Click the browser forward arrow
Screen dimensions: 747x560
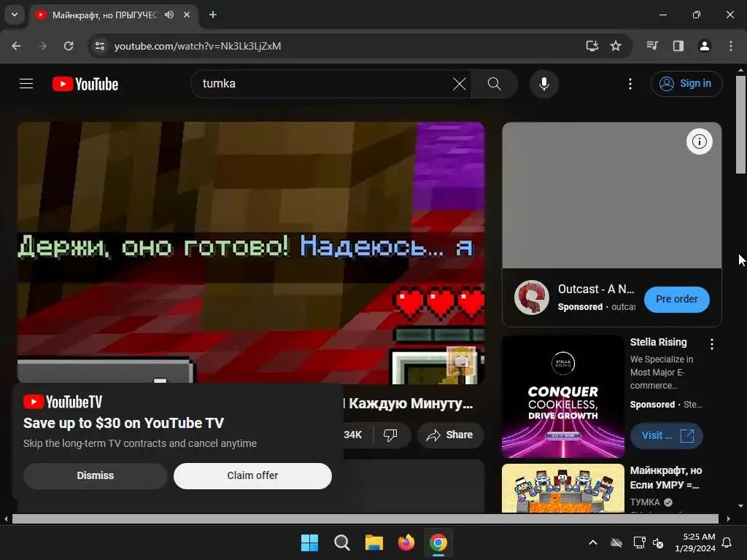click(x=42, y=46)
